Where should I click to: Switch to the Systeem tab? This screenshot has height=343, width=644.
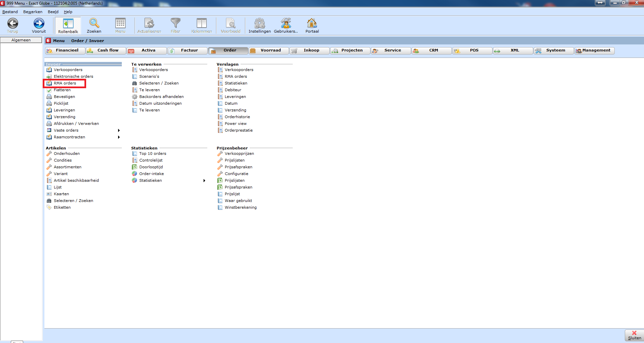pyautogui.click(x=554, y=50)
